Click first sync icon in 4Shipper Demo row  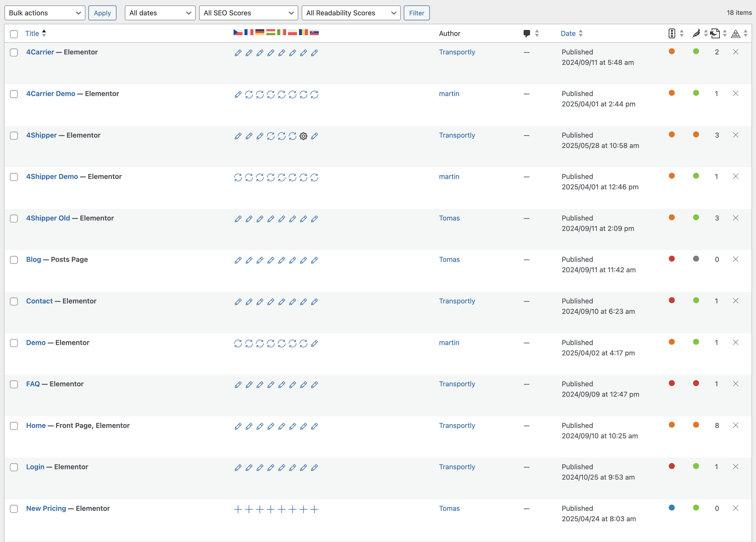coord(238,177)
